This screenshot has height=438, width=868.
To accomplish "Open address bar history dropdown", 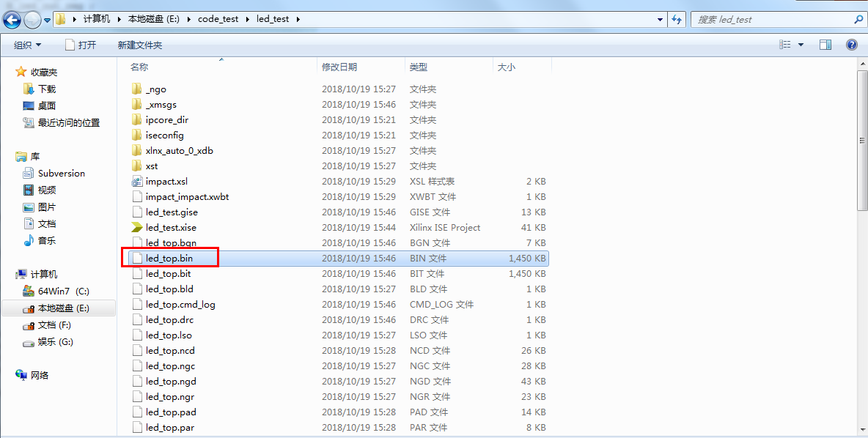I will [x=660, y=19].
